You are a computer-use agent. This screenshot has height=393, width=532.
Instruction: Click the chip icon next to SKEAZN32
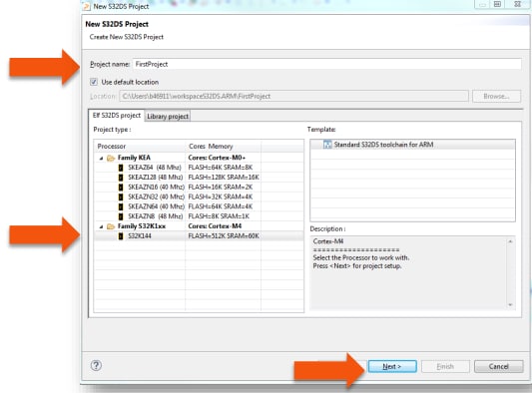tap(121, 197)
